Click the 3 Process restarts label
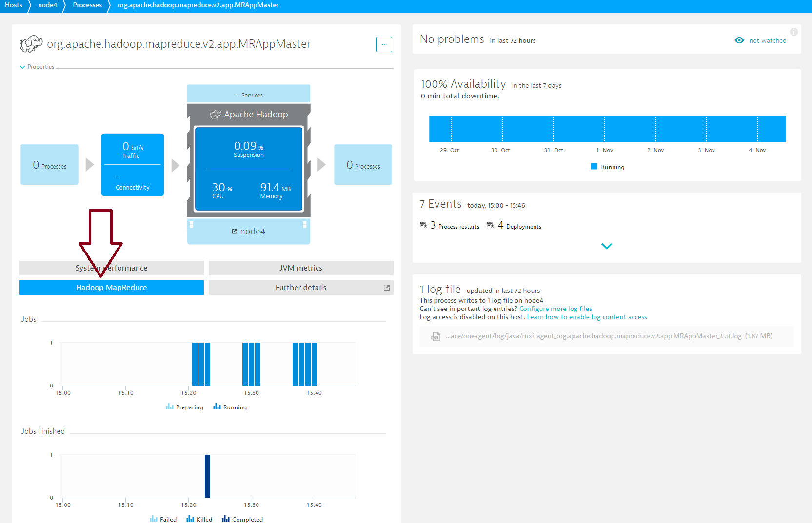Viewport: 812px width, 523px height. click(x=455, y=225)
